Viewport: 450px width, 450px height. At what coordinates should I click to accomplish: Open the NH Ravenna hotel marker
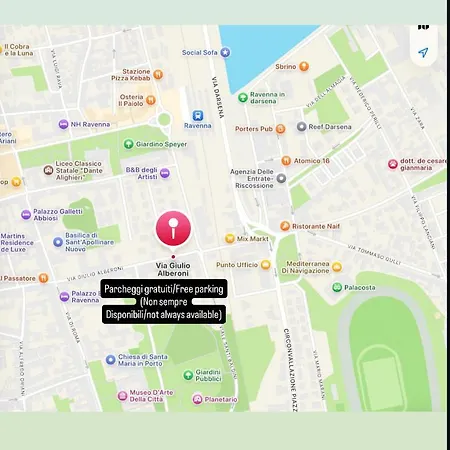pos(63,124)
